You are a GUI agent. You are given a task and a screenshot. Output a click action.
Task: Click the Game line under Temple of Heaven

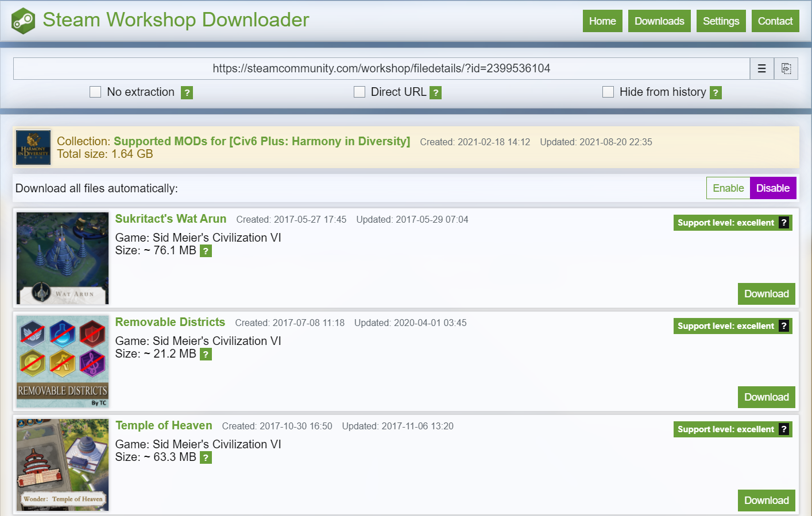coord(198,444)
